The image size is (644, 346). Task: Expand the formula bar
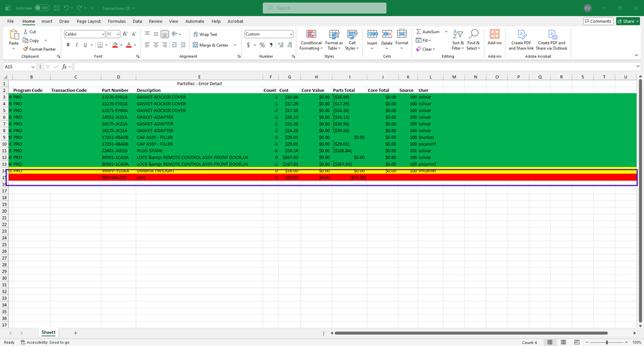pos(638,67)
